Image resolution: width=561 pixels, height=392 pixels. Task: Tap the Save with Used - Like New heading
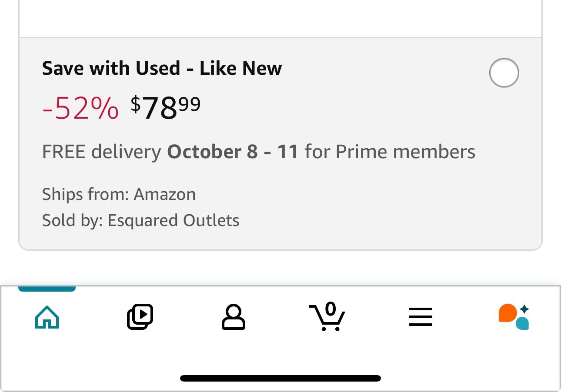pos(162,68)
